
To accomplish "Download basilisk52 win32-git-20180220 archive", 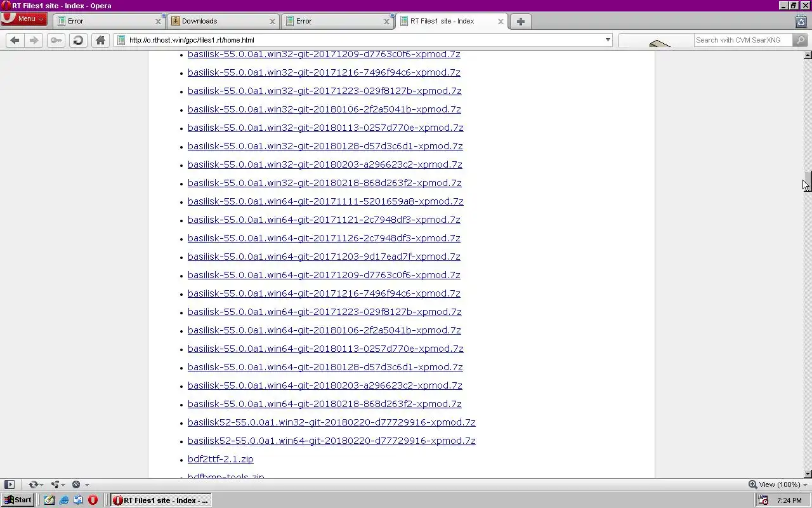I will (x=332, y=422).
